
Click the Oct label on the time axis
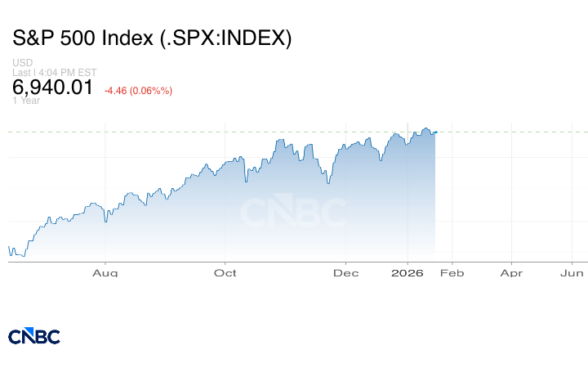[225, 272]
